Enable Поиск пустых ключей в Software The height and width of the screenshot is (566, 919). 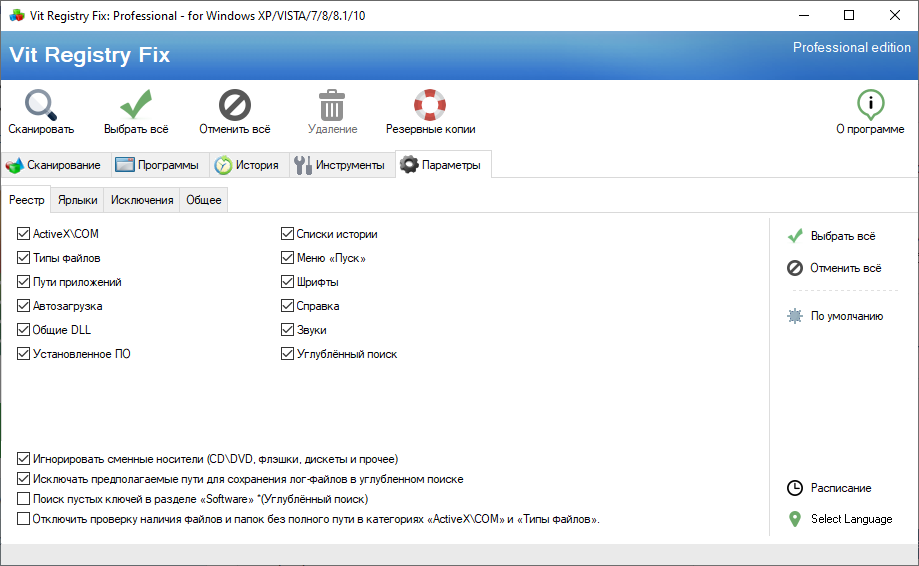point(23,499)
